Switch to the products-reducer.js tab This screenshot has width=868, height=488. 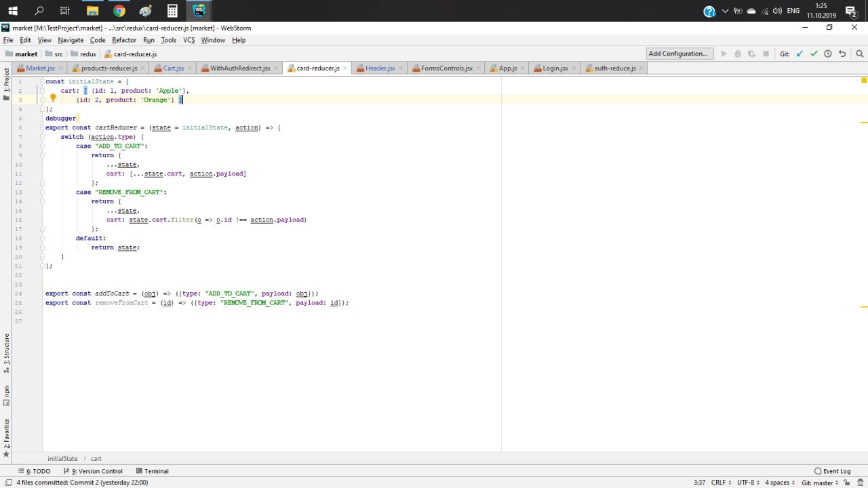click(x=108, y=68)
